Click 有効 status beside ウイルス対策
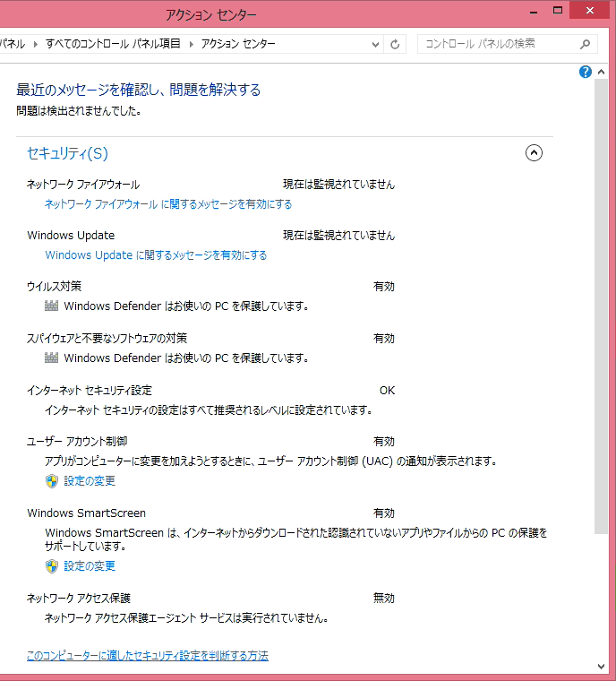This screenshot has width=616, height=681. [x=384, y=286]
